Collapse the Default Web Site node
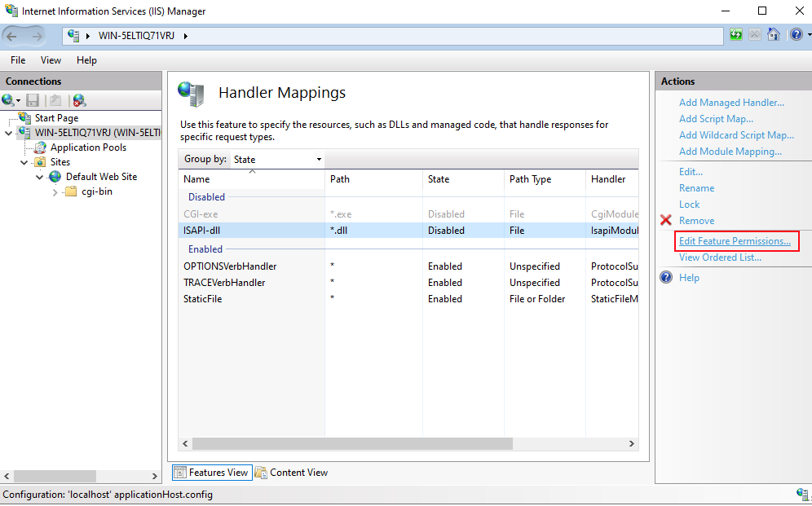The image size is (812, 506). [x=40, y=177]
